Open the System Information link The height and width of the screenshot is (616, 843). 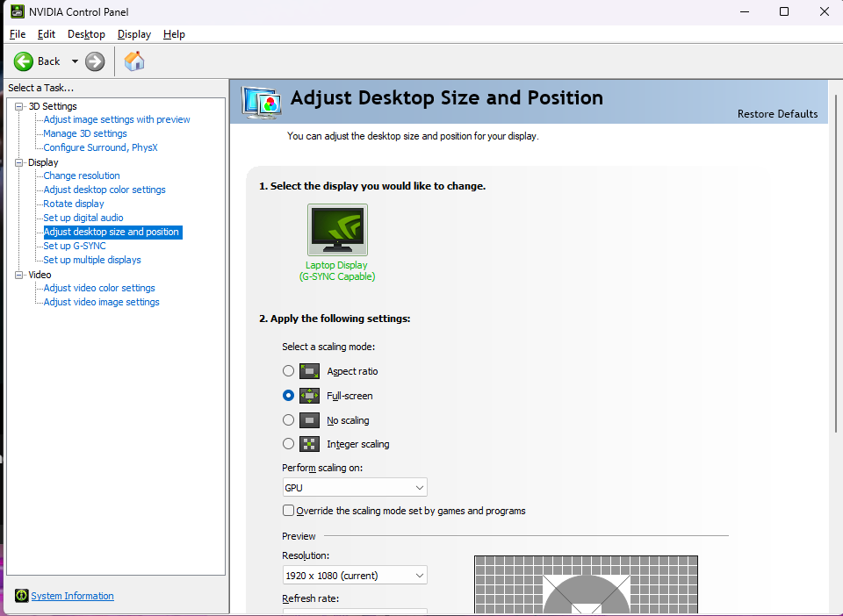coord(72,596)
